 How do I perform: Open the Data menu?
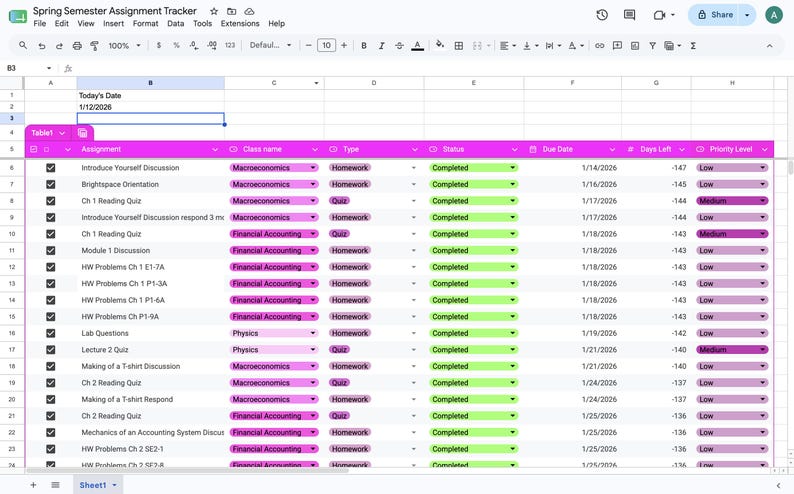click(176, 23)
